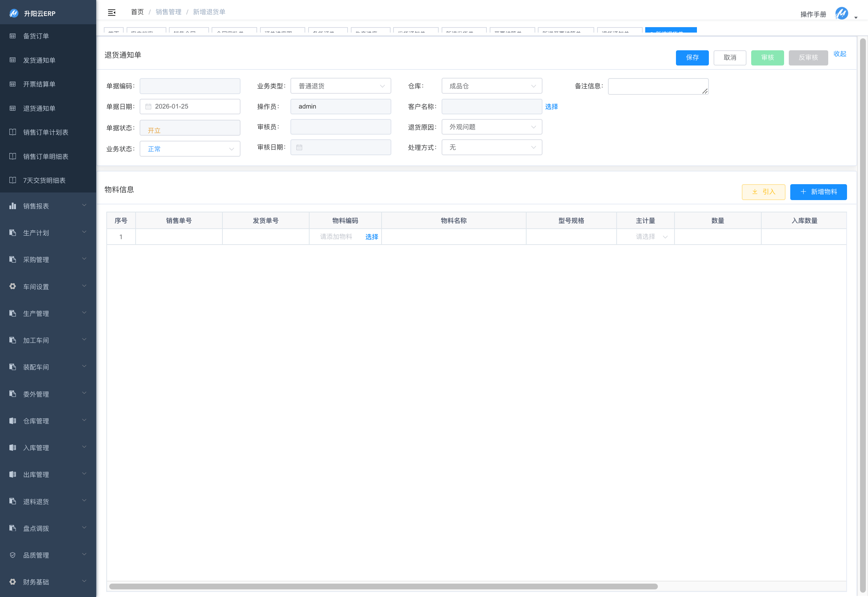Click the user avatar icon top right
868x597 pixels.
click(x=841, y=13)
